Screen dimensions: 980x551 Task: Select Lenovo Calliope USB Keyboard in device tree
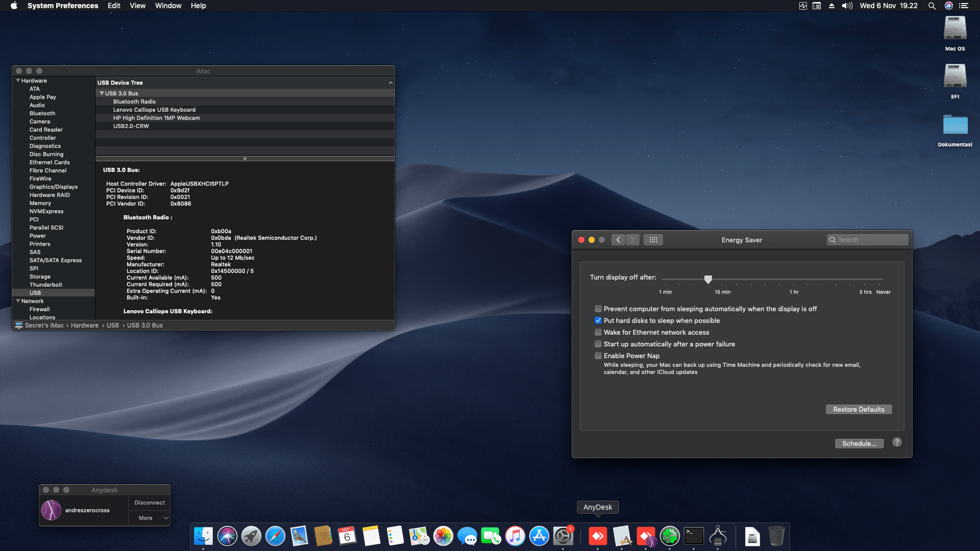tap(155, 110)
